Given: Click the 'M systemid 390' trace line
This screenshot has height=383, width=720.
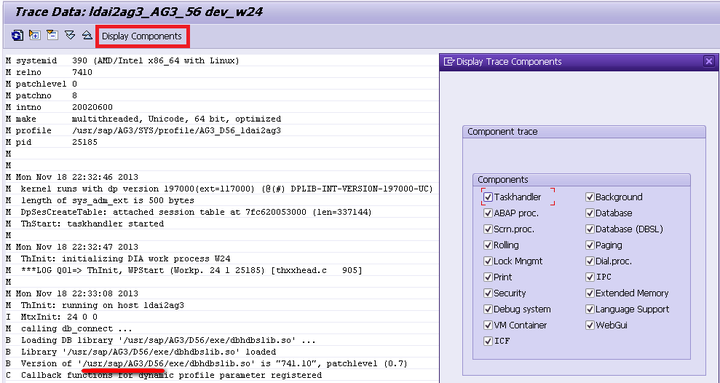Looking at the screenshot, I should [122, 61].
